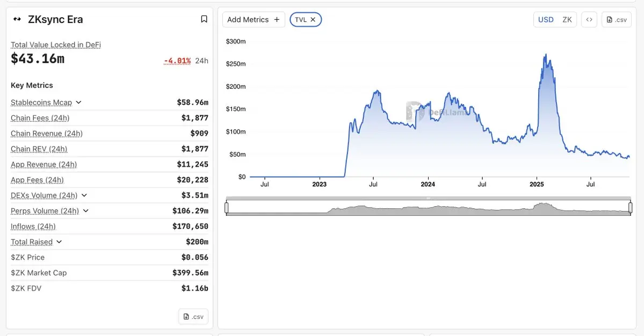Switch chart denomination to USD
The image size is (644, 336).
546,19
